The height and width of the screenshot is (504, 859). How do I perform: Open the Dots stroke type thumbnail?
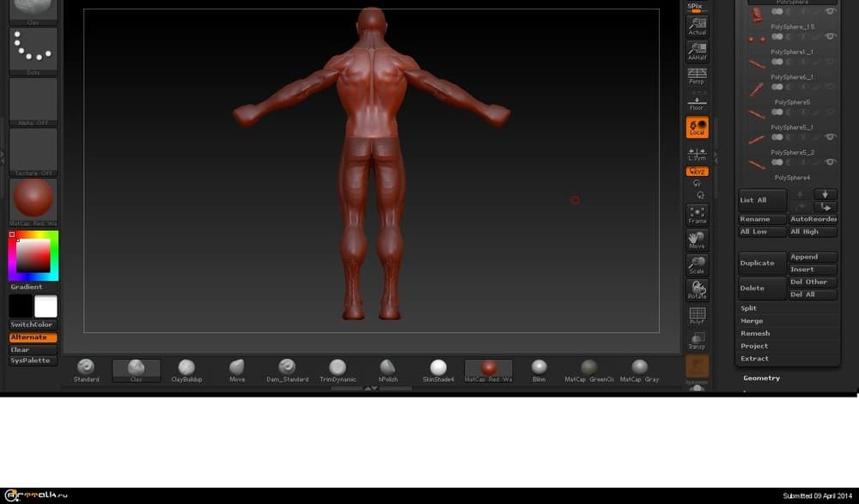pos(34,49)
